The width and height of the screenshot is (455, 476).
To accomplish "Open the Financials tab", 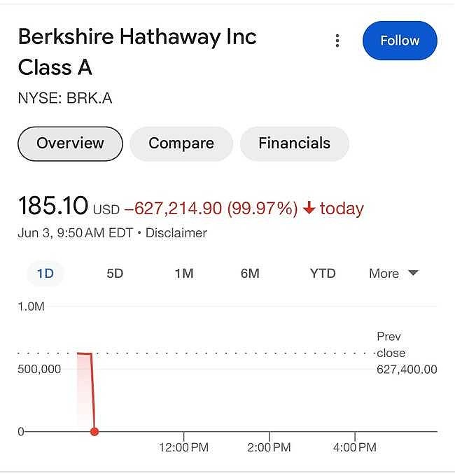I will click(x=295, y=143).
